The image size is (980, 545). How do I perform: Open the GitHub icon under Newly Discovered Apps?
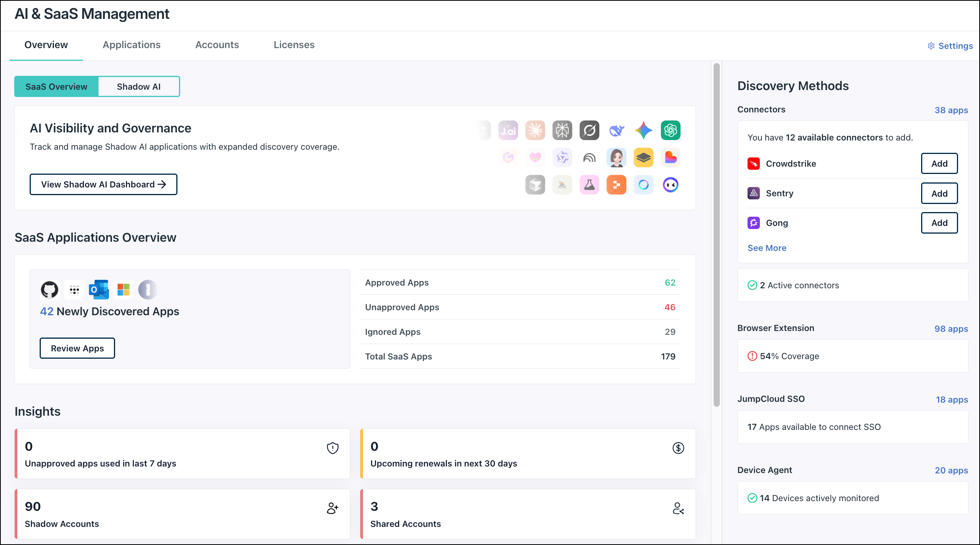pos(48,289)
